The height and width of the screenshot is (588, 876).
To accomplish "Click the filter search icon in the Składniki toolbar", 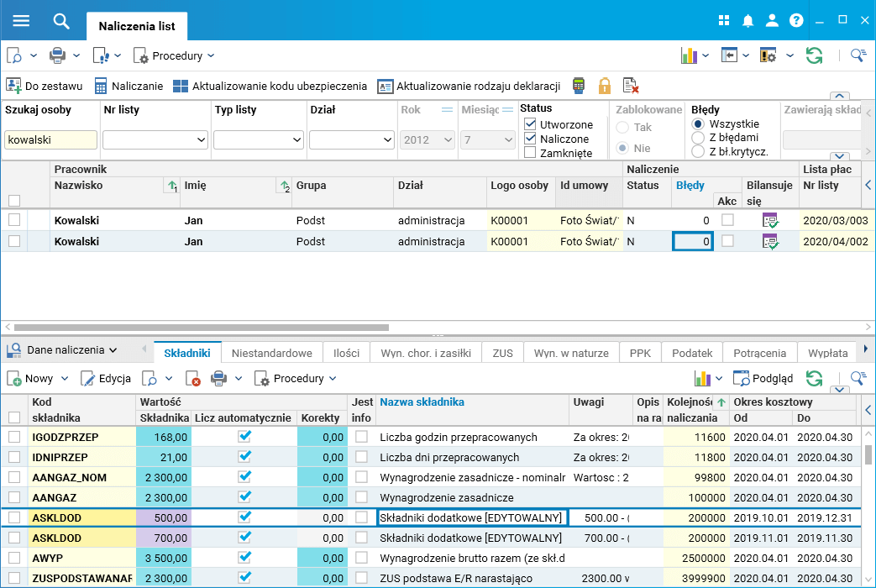I will click(858, 378).
